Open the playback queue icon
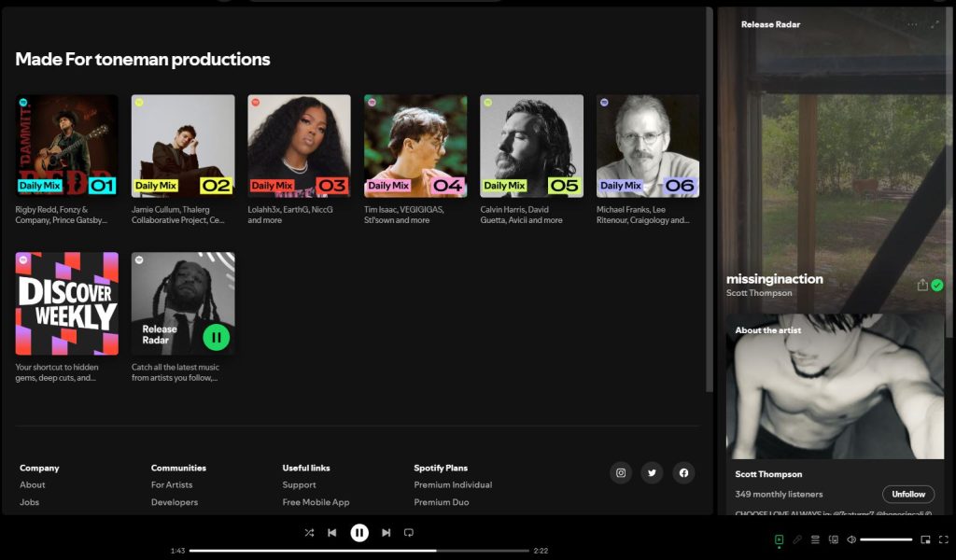 pyautogui.click(x=815, y=539)
